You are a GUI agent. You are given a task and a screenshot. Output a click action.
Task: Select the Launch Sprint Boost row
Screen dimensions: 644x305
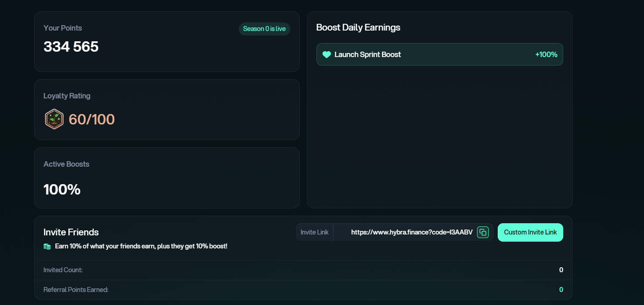click(439, 54)
